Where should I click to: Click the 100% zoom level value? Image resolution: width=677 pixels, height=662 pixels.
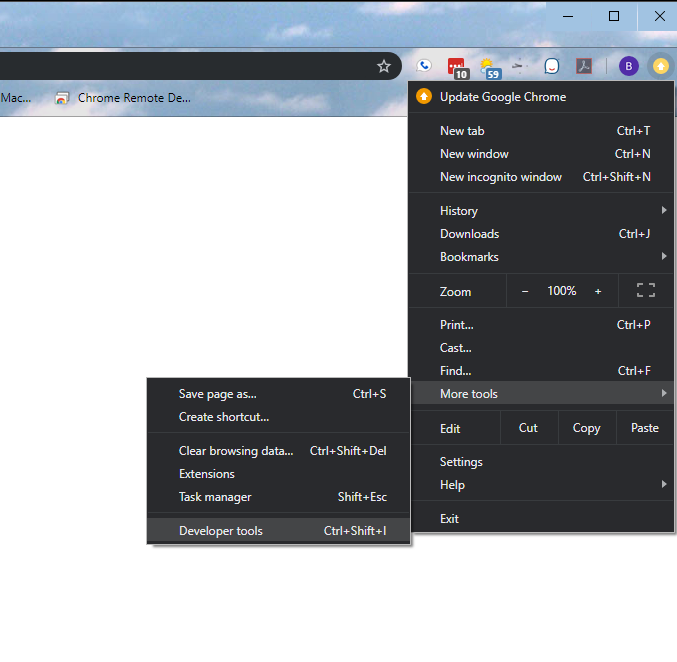click(x=561, y=291)
